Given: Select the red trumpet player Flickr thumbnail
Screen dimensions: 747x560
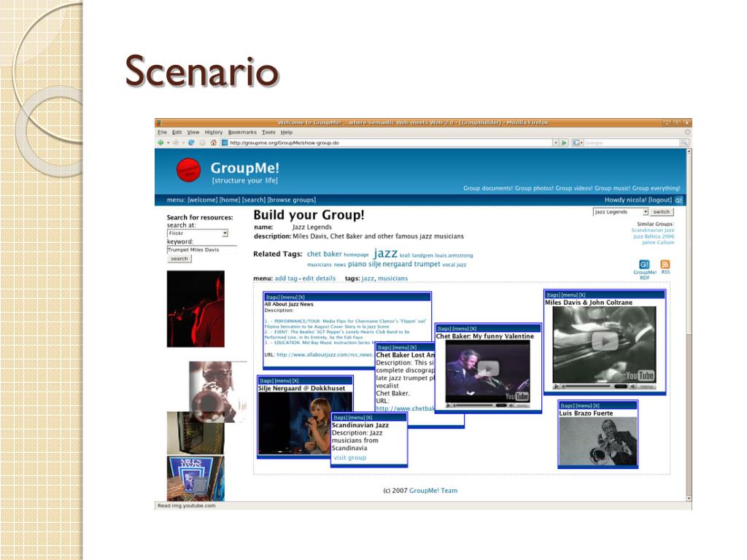Looking at the screenshot, I should pos(196,308).
